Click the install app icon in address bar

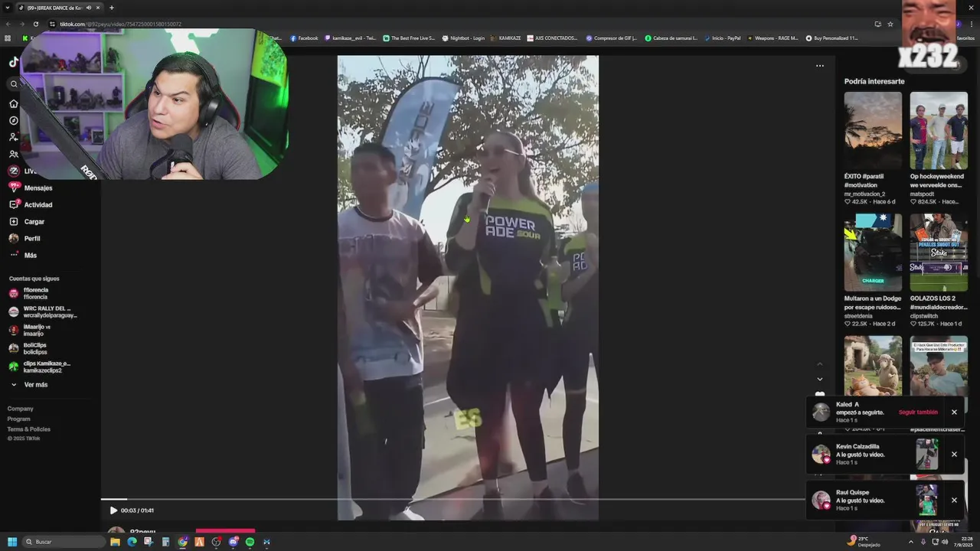(877, 24)
